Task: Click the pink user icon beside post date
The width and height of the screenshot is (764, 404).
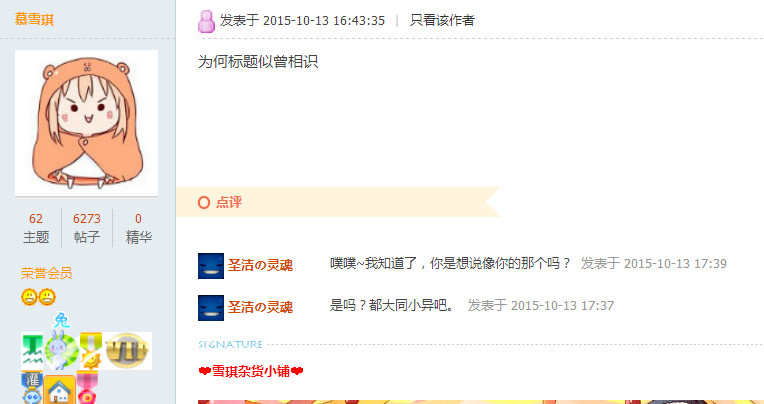Action: coord(206,21)
